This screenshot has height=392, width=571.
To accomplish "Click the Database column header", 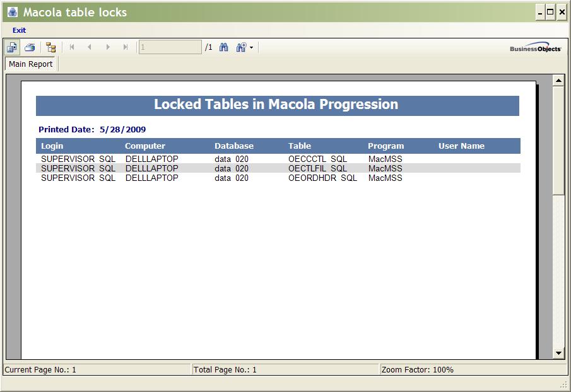I will pos(234,146).
